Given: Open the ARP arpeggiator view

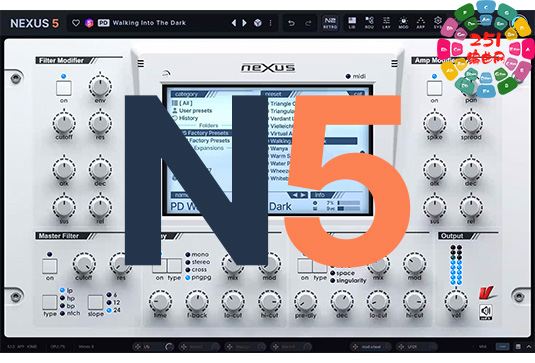Looking at the screenshot, I should coord(420,23).
